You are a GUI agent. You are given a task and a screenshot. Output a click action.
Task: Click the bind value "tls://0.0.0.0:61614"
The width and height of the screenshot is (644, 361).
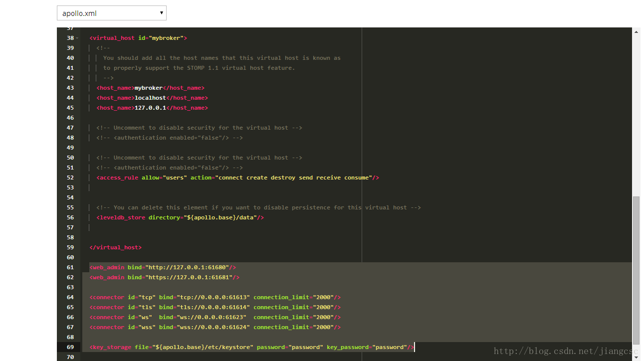[213, 307]
